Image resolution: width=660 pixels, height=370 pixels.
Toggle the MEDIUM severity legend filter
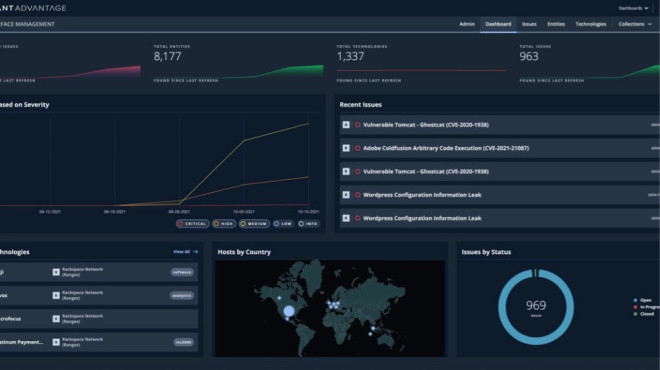coord(254,224)
